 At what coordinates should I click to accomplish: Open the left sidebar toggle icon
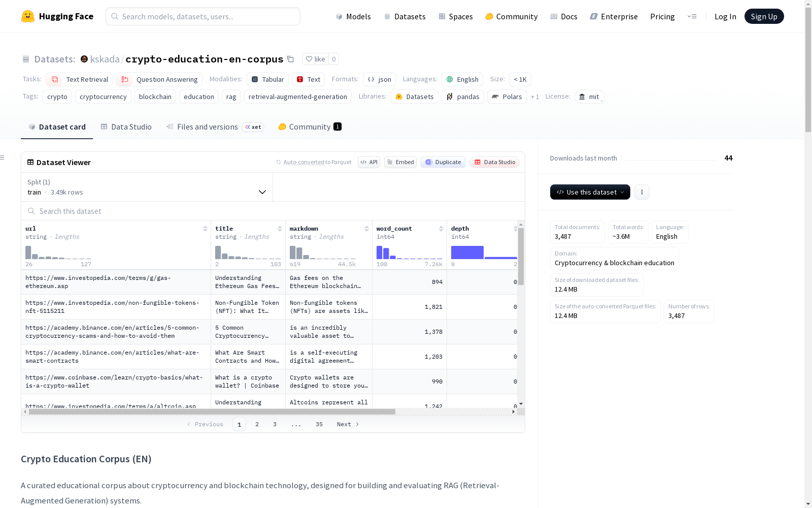pyautogui.click(x=3, y=157)
